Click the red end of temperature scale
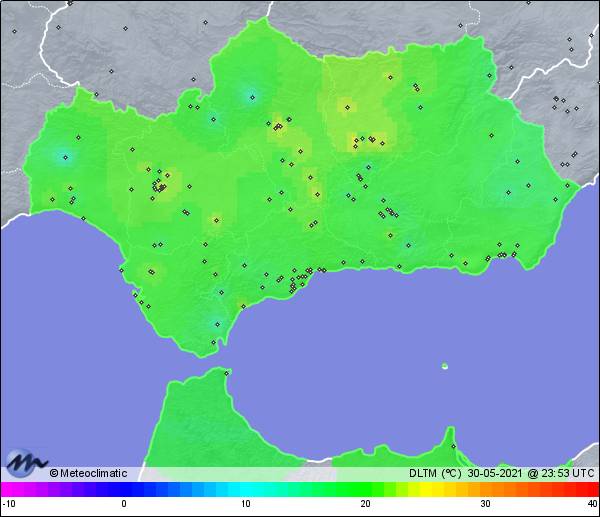600x517 pixels. click(590, 489)
